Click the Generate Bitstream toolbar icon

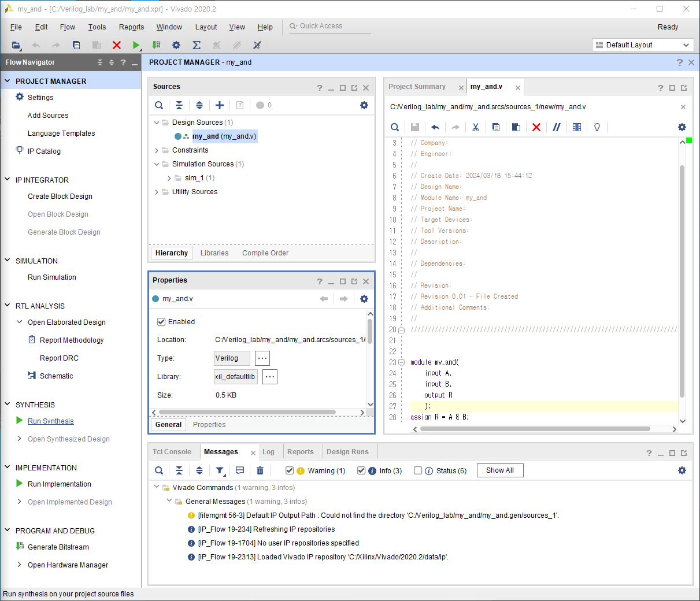click(x=156, y=45)
